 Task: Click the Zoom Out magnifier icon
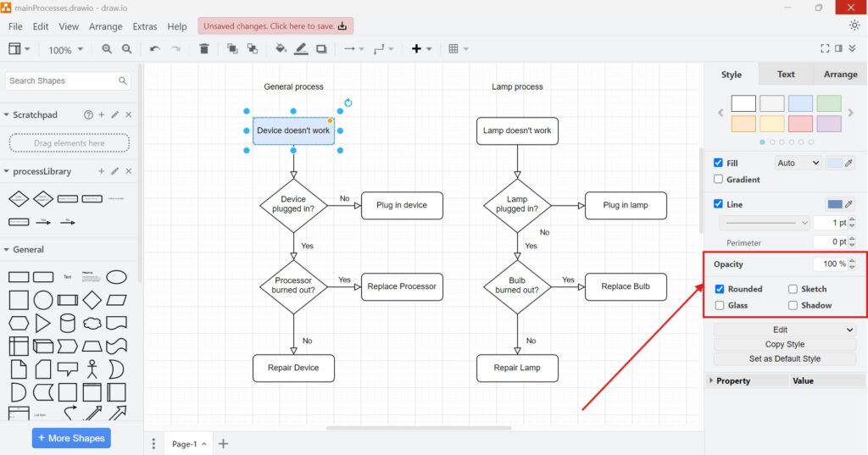coord(127,48)
